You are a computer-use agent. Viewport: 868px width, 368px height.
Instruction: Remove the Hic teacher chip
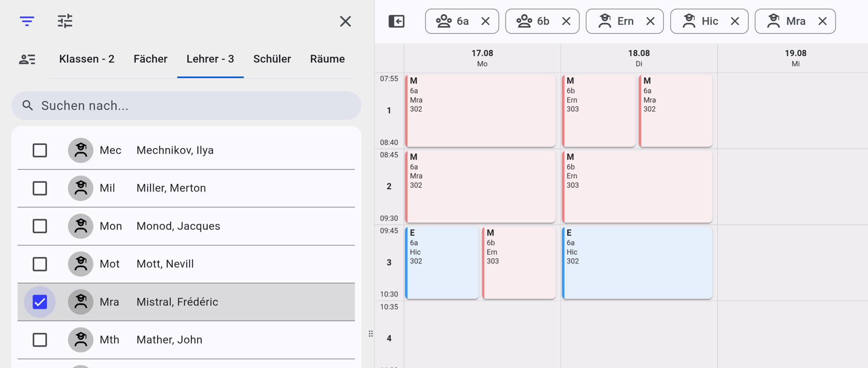pos(735,21)
